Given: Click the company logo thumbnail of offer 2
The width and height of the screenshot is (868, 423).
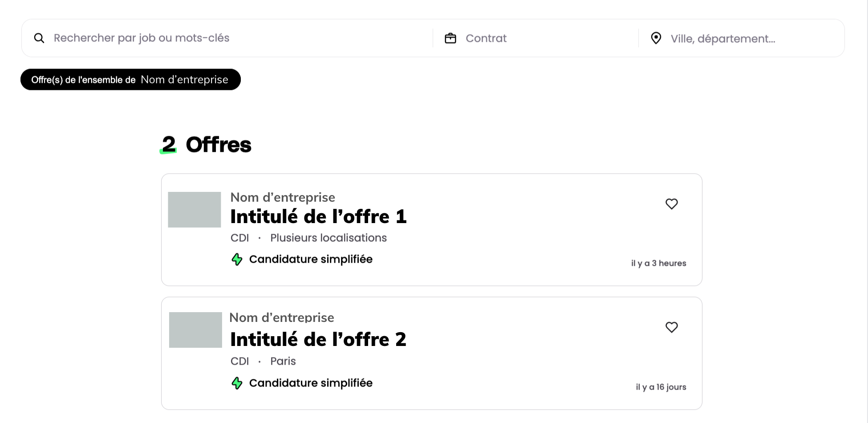Looking at the screenshot, I should tap(195, 330).
